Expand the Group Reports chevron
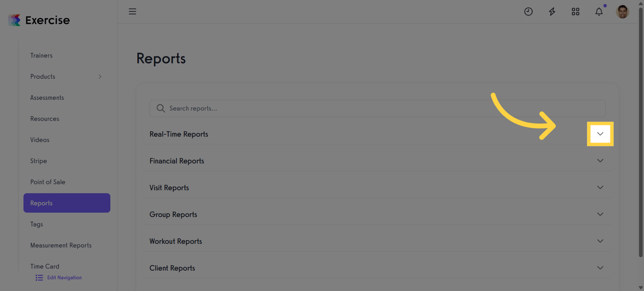The height and width of the screenshot is (291, 644). tap(600, 214)
